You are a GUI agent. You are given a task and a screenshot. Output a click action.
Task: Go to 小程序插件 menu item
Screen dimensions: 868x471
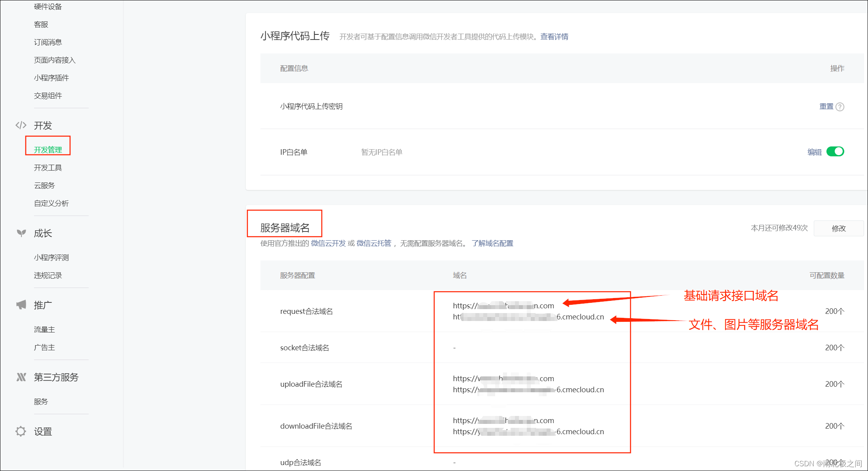51,78
